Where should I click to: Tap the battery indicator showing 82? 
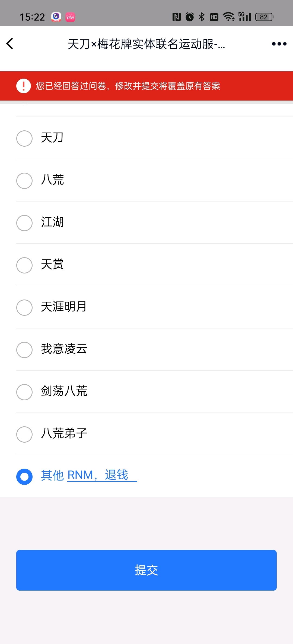pos(264,17)
